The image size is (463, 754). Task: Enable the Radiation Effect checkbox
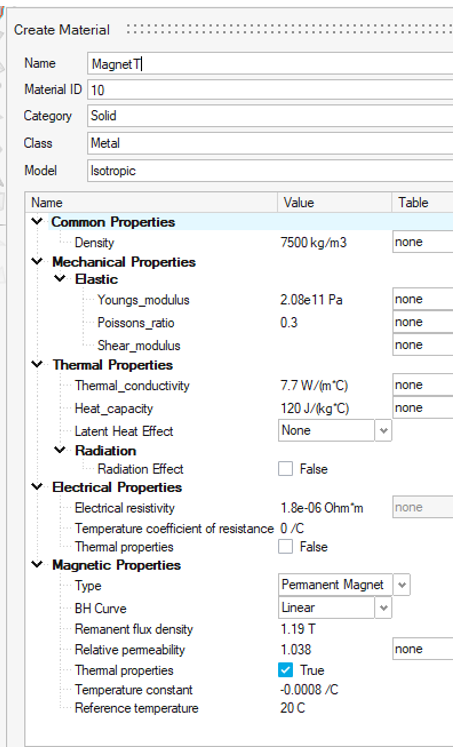pos(286,468)
